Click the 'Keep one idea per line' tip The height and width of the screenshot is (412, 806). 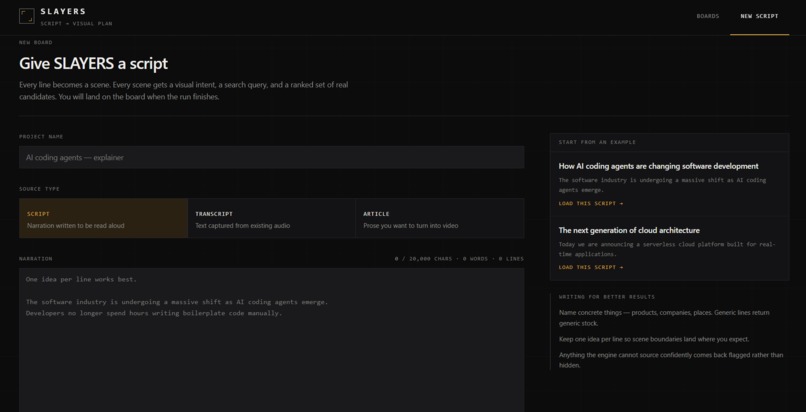pyautogui.click(x=654, y=339)
